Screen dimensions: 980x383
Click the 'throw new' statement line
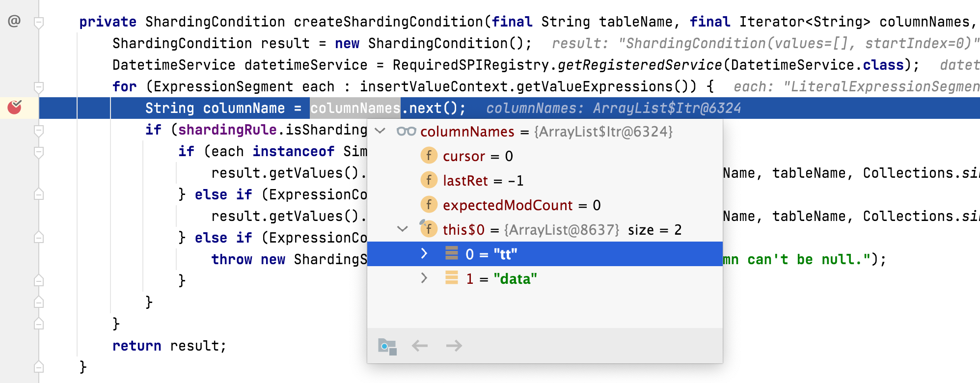[290, 259]
